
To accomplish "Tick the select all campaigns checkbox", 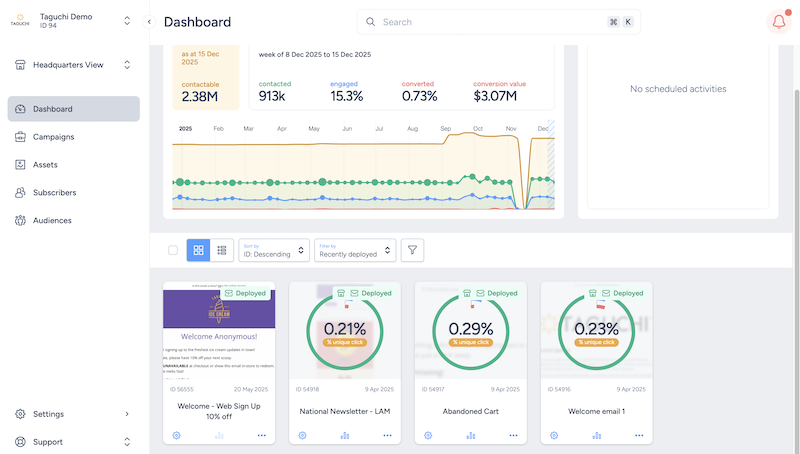I will coord(173,250).
